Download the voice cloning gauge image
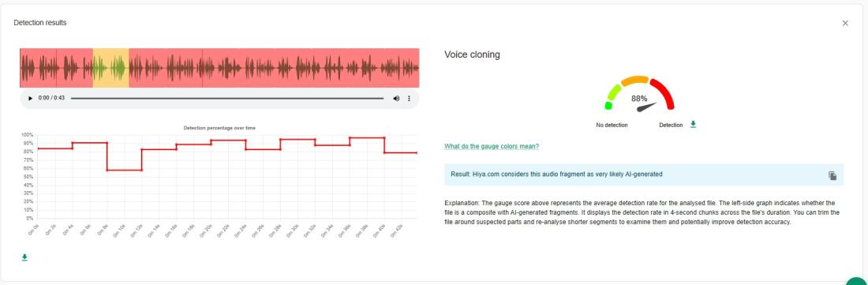The height and width of the screenshot is (285, 868). [693, 125]
